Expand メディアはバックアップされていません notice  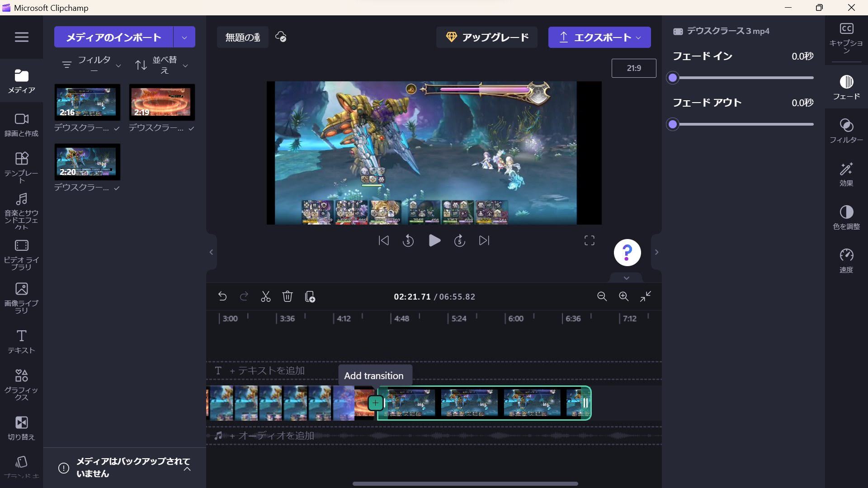coord(187,469)
